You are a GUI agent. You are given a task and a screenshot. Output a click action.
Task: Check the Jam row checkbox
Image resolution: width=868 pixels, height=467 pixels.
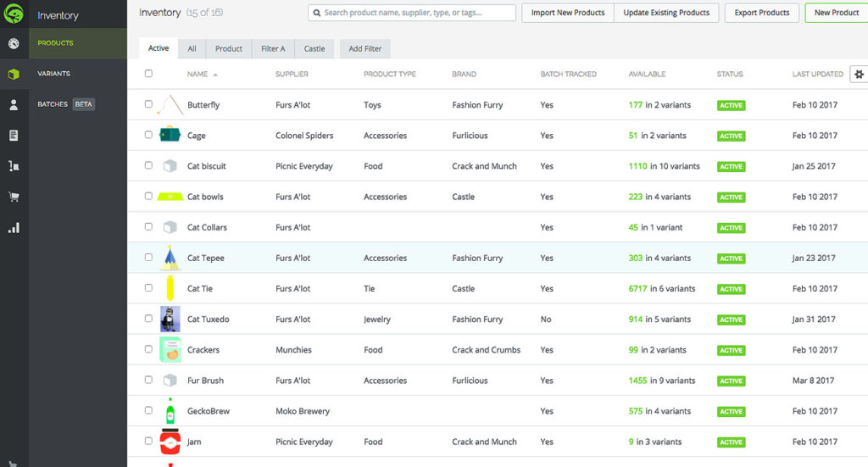tap(148, 441)
